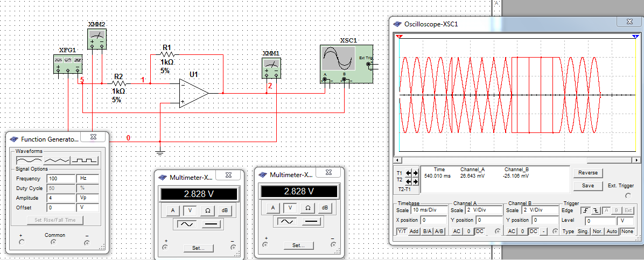Switch left-hand multimeter to A ammeter mode

[x=172, y=210]
